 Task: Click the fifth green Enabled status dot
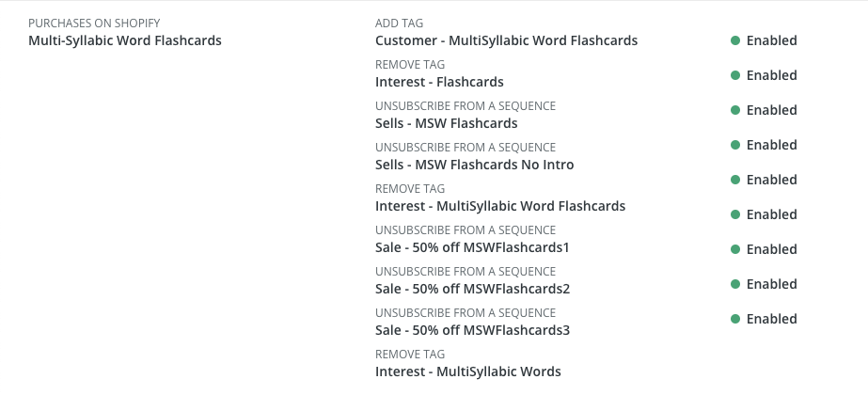pyautogui.click(x=735, y=180)
